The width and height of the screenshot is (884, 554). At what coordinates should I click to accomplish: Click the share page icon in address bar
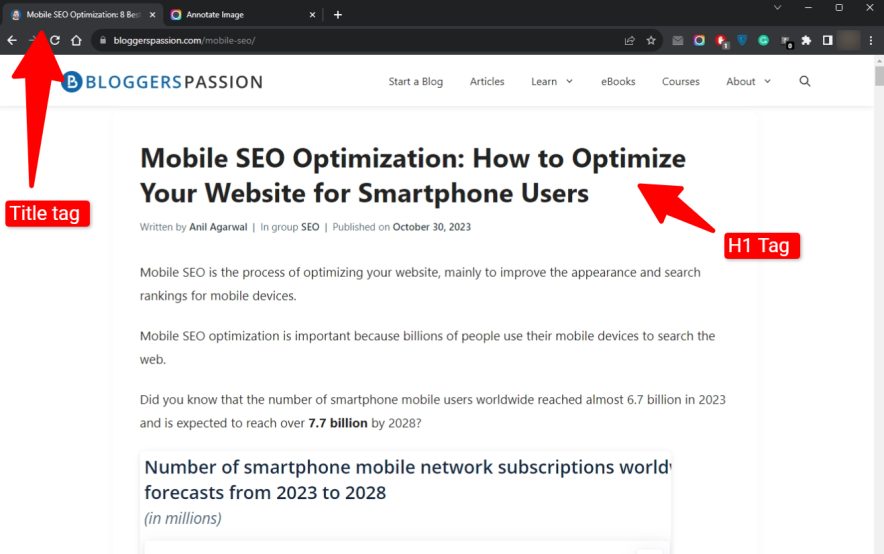click(x=629, y=41)
